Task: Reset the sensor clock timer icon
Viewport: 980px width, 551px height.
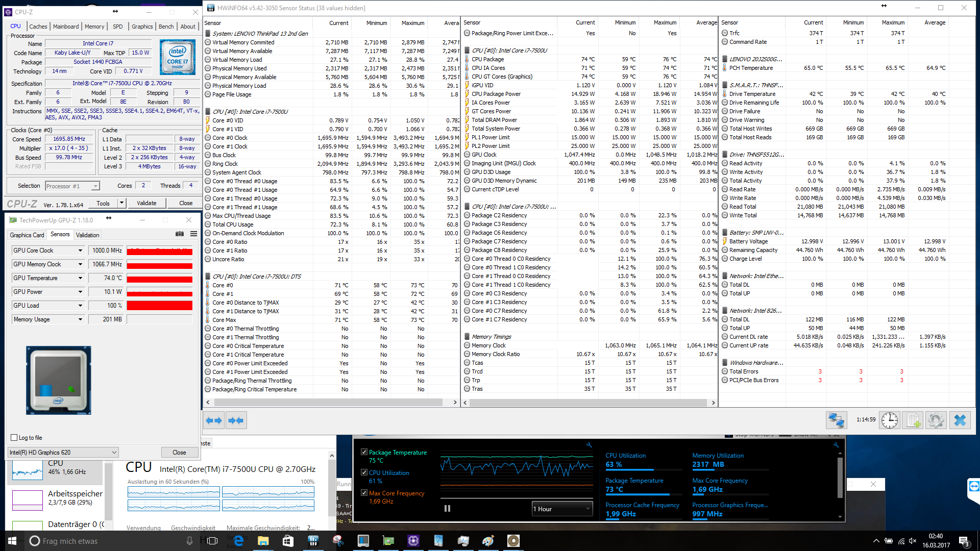Action: 890,420
